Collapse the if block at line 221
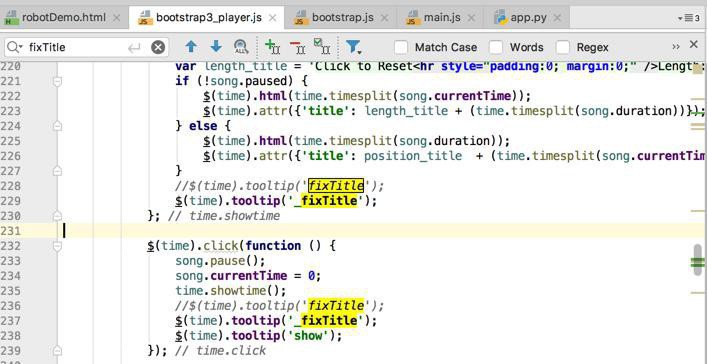Screen dimensions: 707x364 (x=57, y=82)
